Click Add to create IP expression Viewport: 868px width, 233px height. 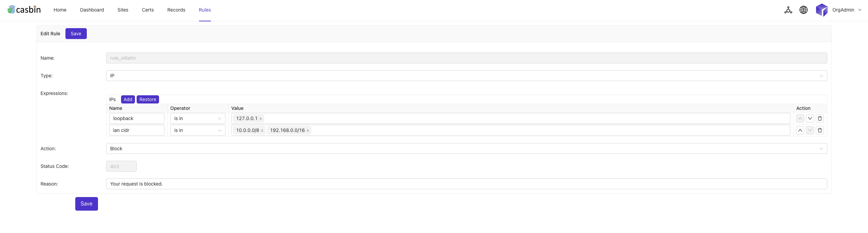pos(128,99)
